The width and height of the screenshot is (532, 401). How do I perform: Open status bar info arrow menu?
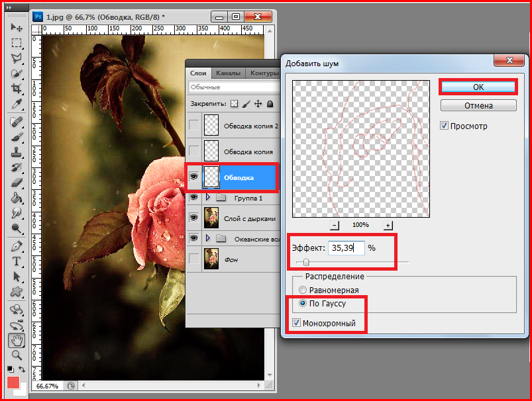click(71, 386)
